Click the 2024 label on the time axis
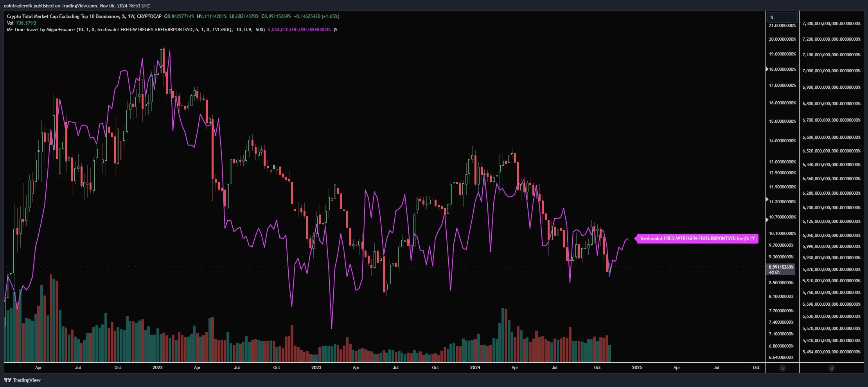This screenshot has height=387, width=868. point(475,367)
